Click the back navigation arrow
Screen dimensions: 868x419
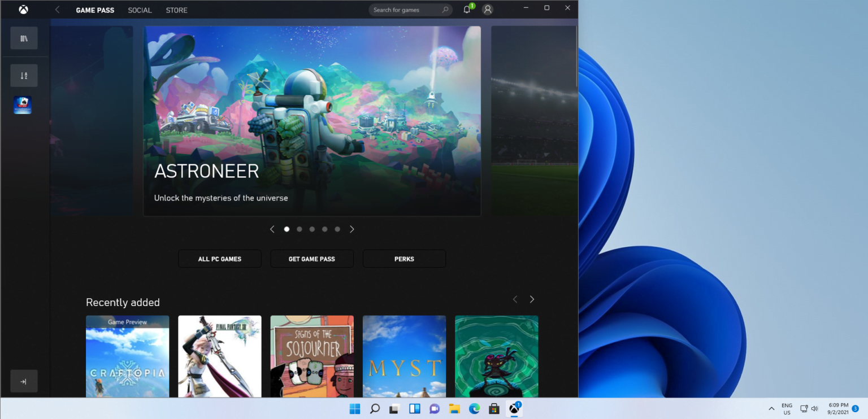coord(57,10)
